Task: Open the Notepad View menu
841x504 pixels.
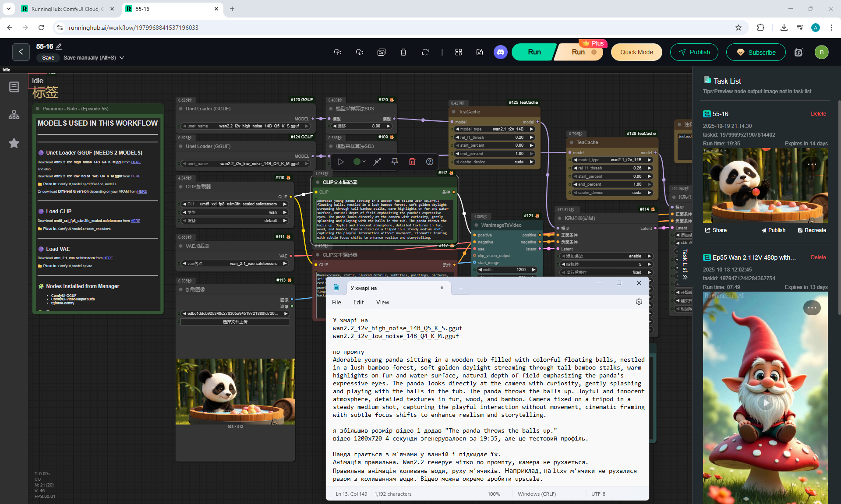Action: click(382, 302)
